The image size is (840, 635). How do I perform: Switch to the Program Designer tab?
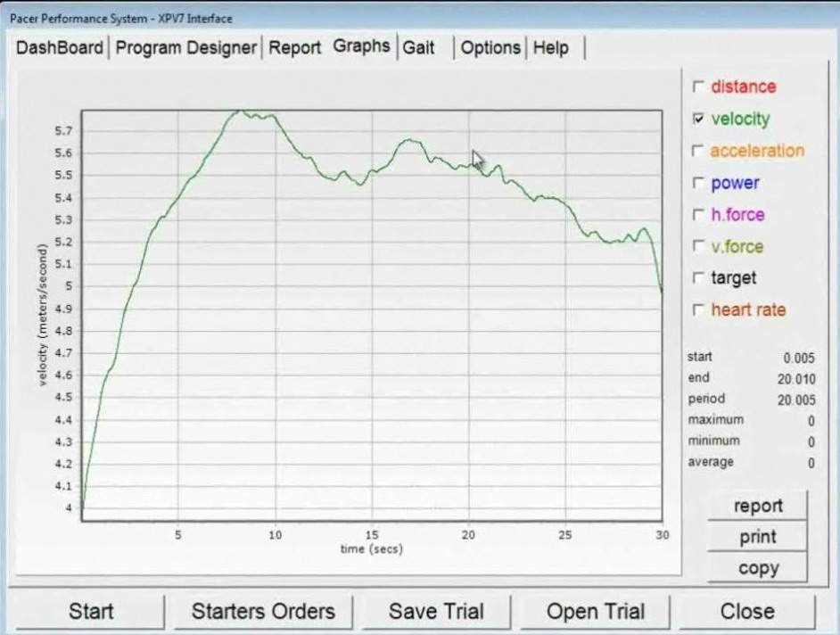[185, 47]
